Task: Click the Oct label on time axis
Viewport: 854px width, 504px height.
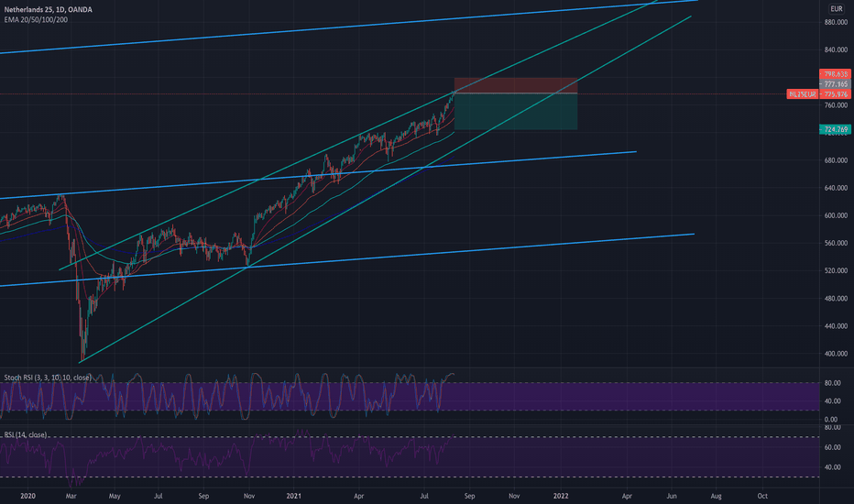Action: [x=762, y=497]
